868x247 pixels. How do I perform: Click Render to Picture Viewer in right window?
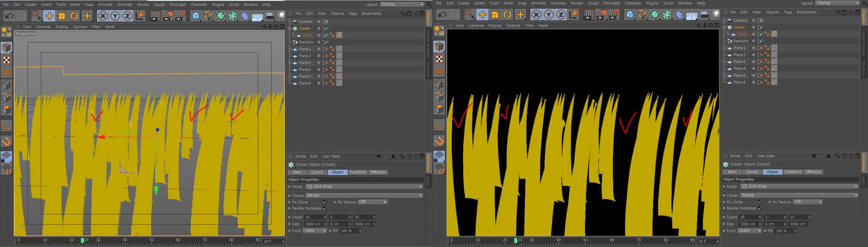(x=600, y=15)
